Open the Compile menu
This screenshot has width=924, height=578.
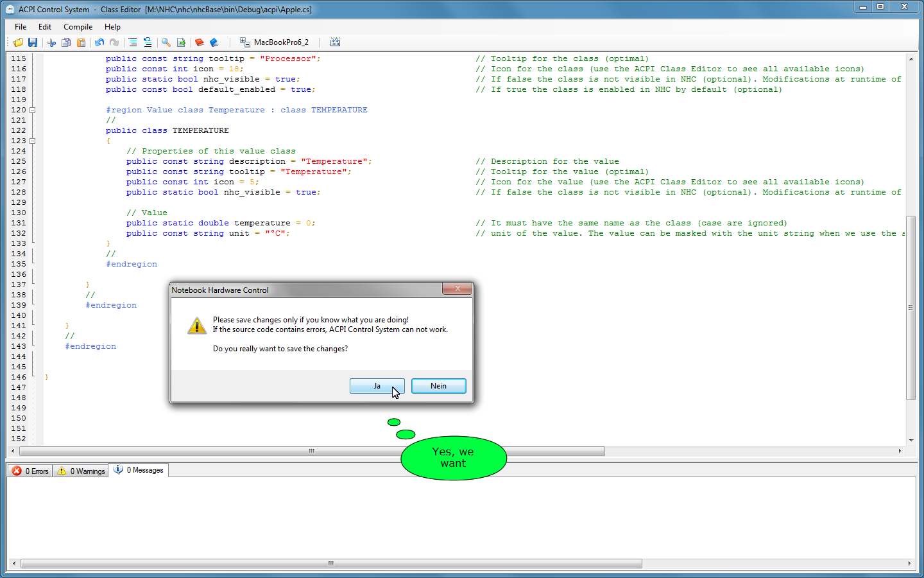point(78,27)
